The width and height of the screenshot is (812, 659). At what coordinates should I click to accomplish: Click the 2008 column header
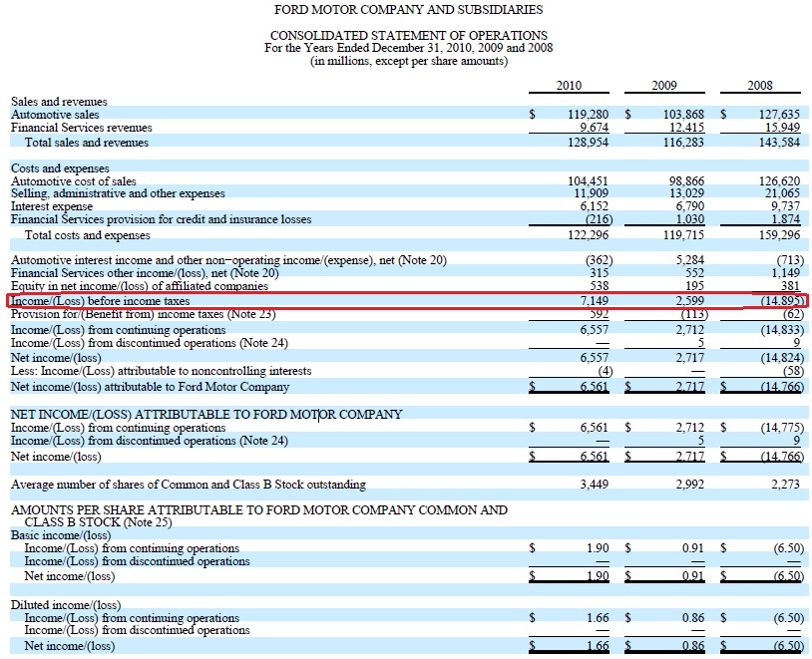click(760, 86)
